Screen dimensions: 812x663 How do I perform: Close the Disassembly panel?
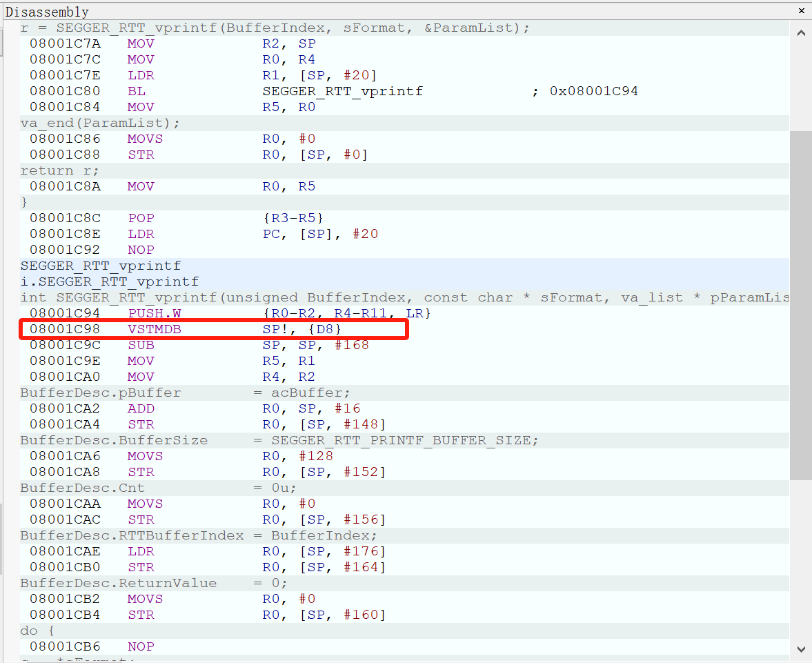tap(801, 11)
